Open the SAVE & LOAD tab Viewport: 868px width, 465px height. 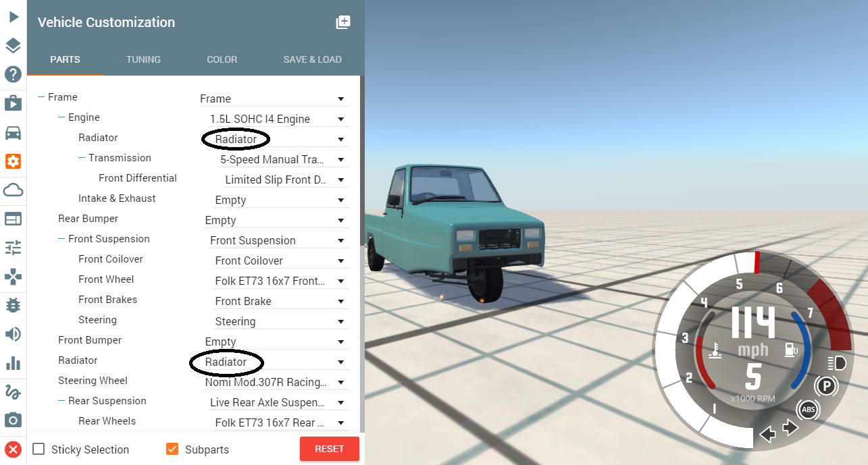pos(312,59)
